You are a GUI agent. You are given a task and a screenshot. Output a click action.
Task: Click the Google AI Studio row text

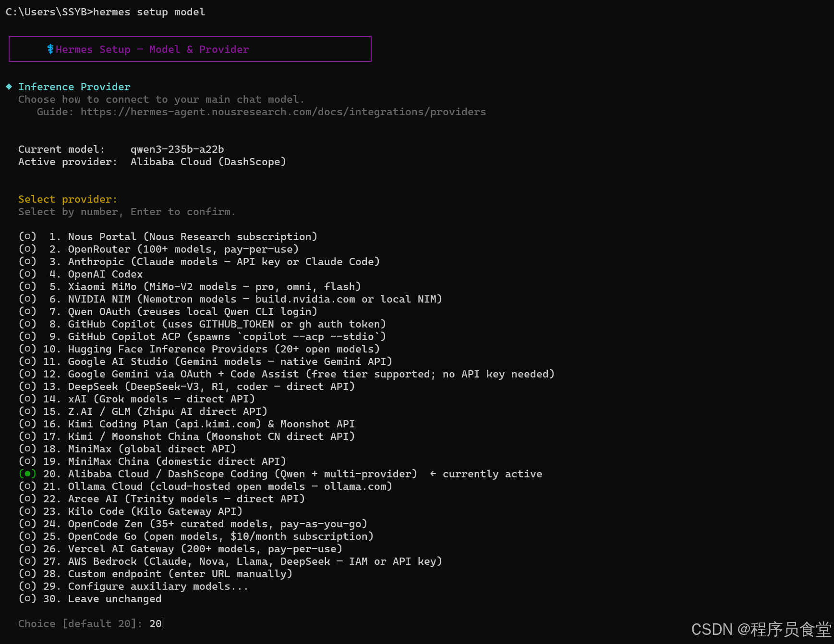[230, 362]
